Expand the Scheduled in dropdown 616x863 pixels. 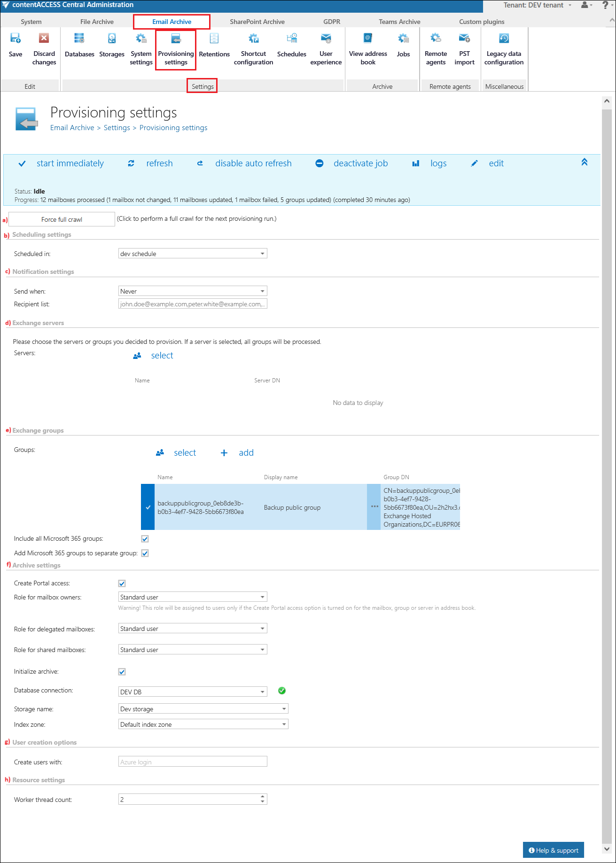click(x=262, y=254)
